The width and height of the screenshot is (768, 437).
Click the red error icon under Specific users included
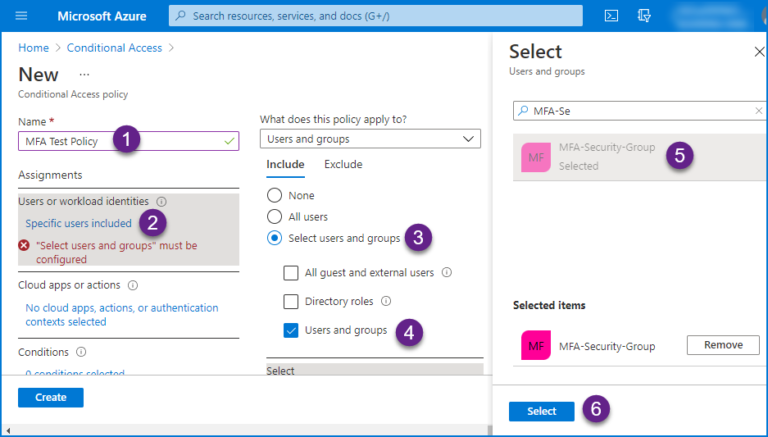coord(24,245)
